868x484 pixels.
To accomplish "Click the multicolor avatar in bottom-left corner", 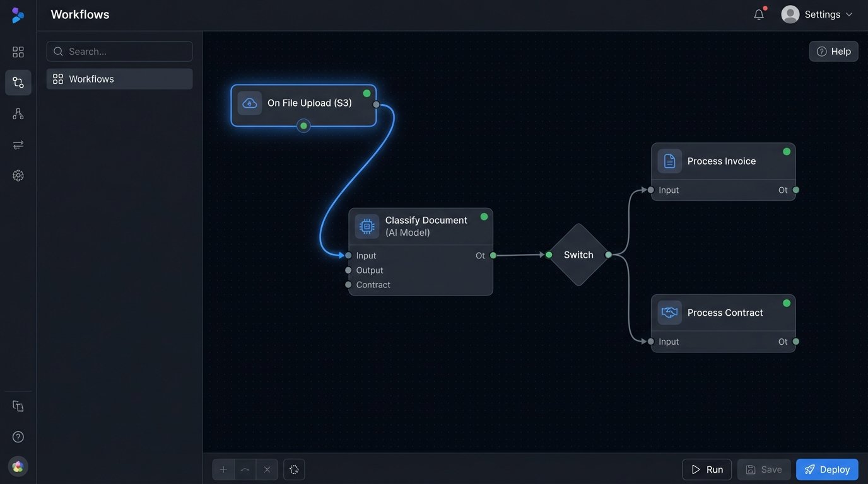I will tap(18, 466).
